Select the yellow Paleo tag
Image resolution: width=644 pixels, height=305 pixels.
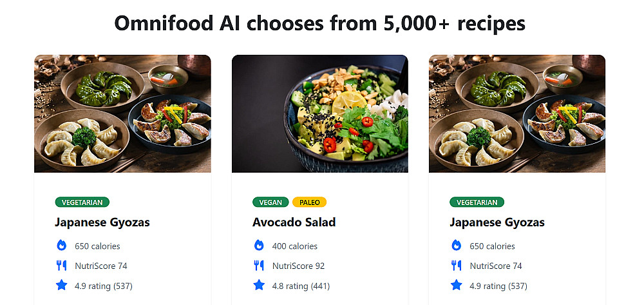click(310, 202)
